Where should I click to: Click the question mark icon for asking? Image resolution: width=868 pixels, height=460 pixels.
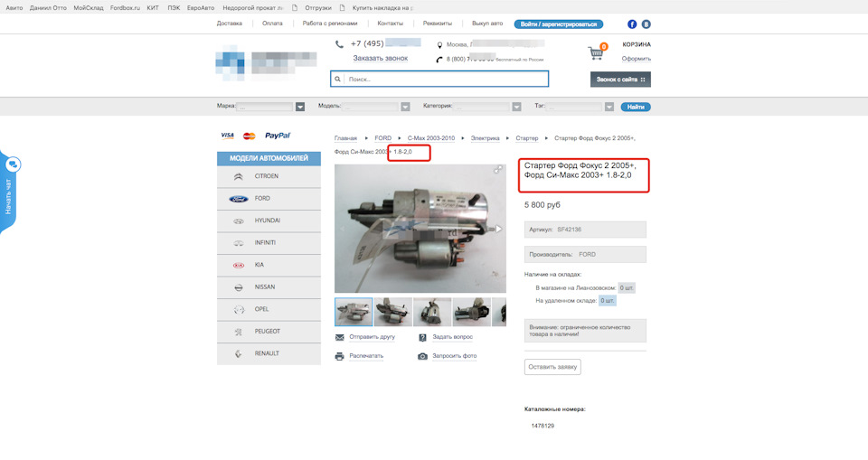(422, 337)
